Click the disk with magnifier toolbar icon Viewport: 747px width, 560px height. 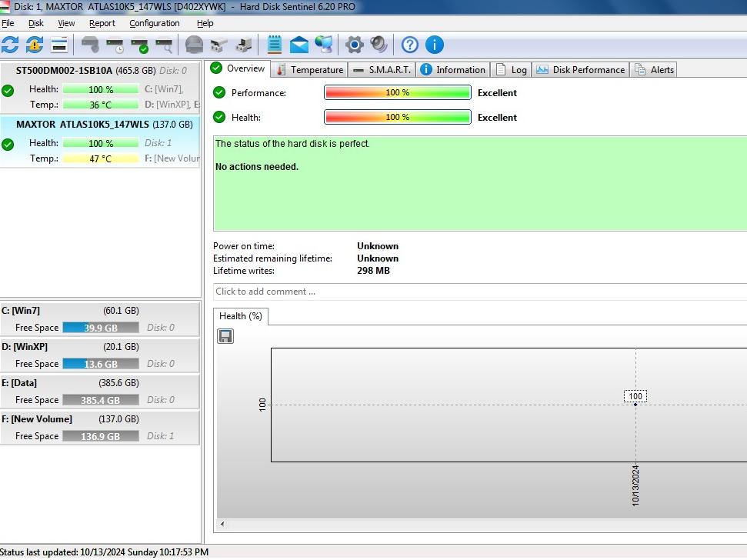(x=164, y=45)
